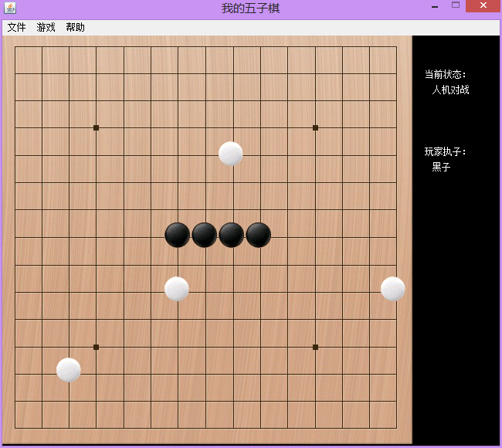Click the leftmost black stone in the row

(178, 235)
